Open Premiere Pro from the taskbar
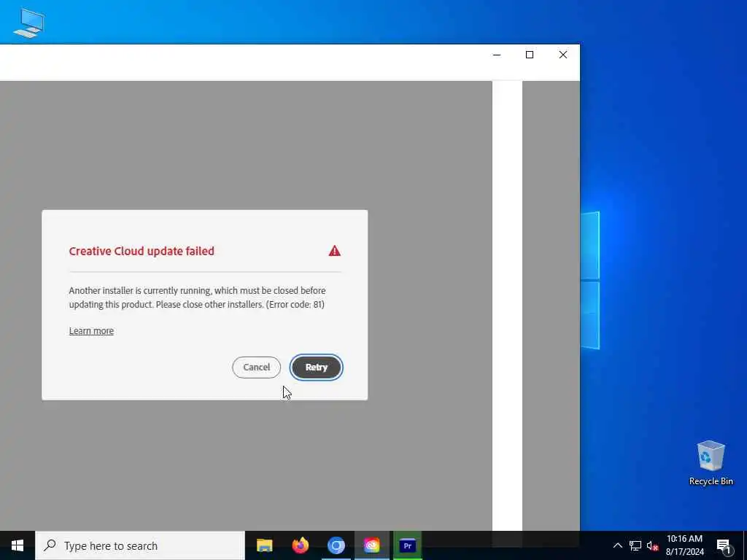 407,545
